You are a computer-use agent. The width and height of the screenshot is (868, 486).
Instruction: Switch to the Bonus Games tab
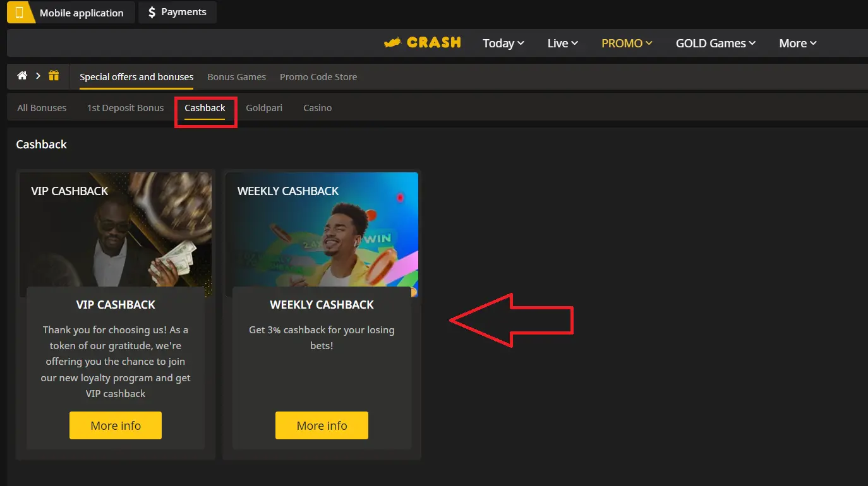click(236, 76)
